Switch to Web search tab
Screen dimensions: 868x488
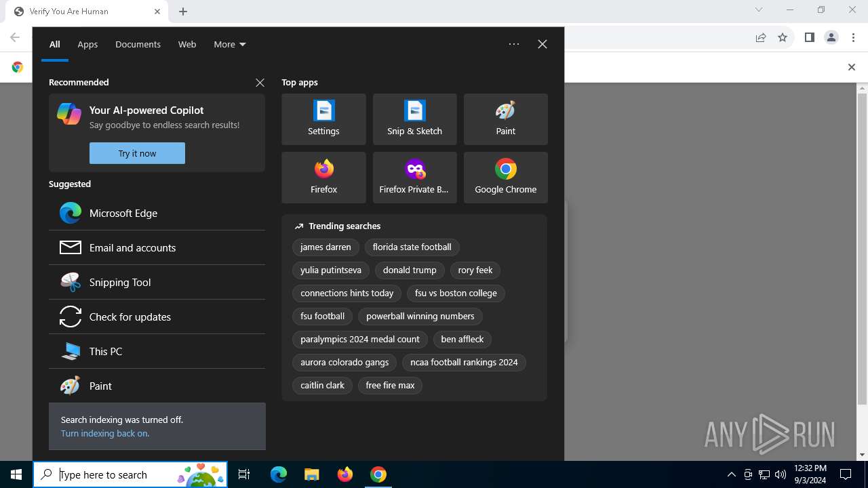187,44
